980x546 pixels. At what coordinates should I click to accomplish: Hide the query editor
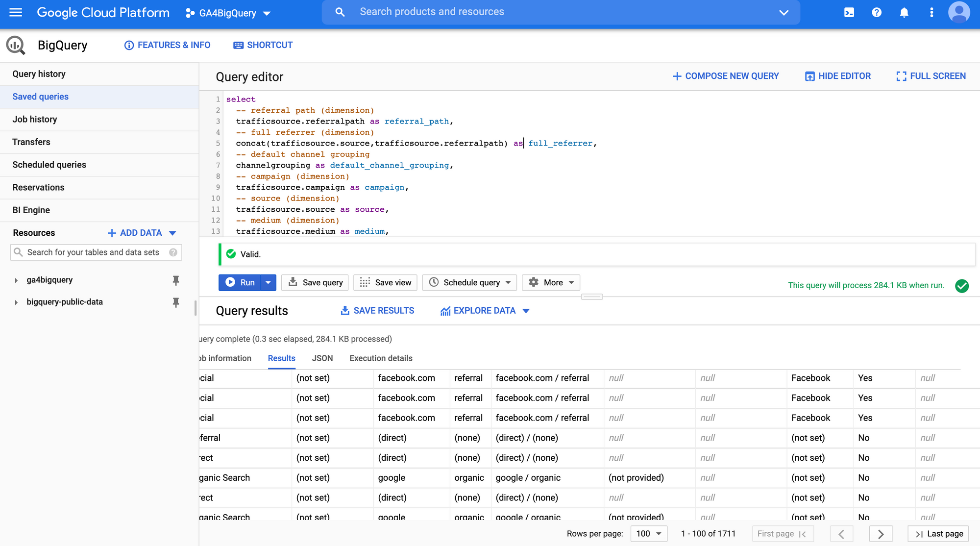838,76
